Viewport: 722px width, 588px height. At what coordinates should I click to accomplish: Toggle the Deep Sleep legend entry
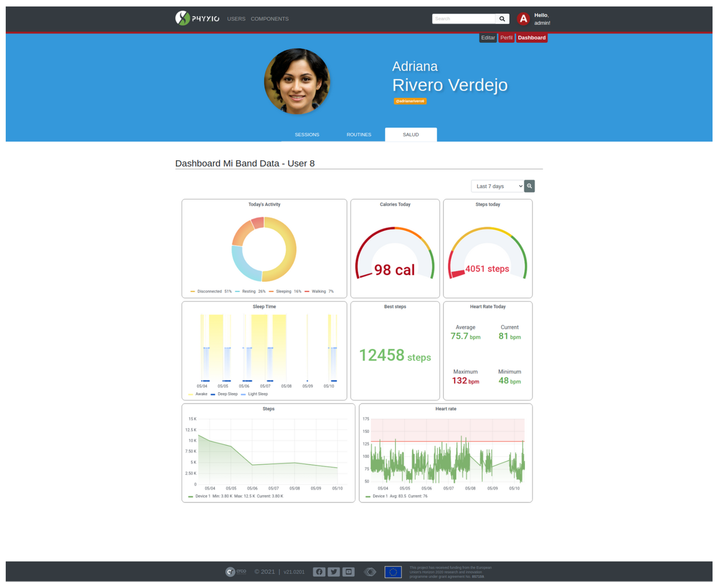(227, 394)
